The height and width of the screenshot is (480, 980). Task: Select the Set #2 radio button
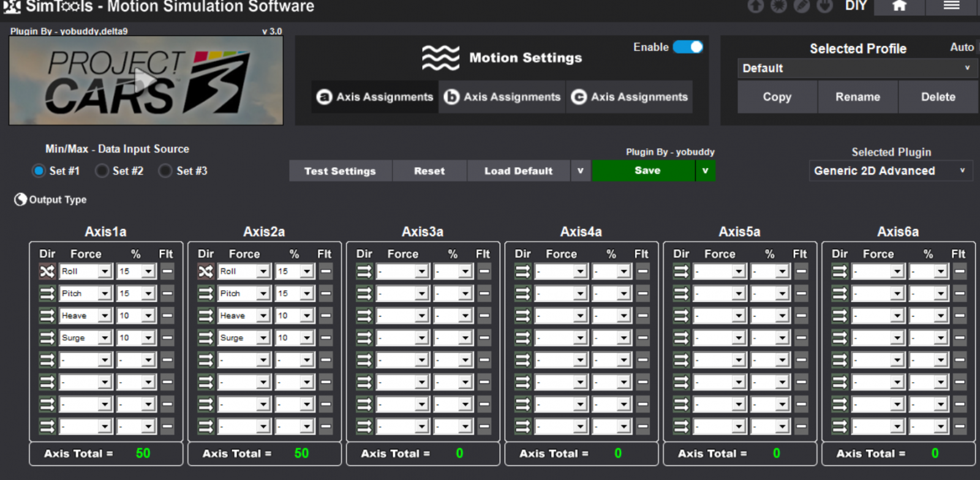[102, 171]
